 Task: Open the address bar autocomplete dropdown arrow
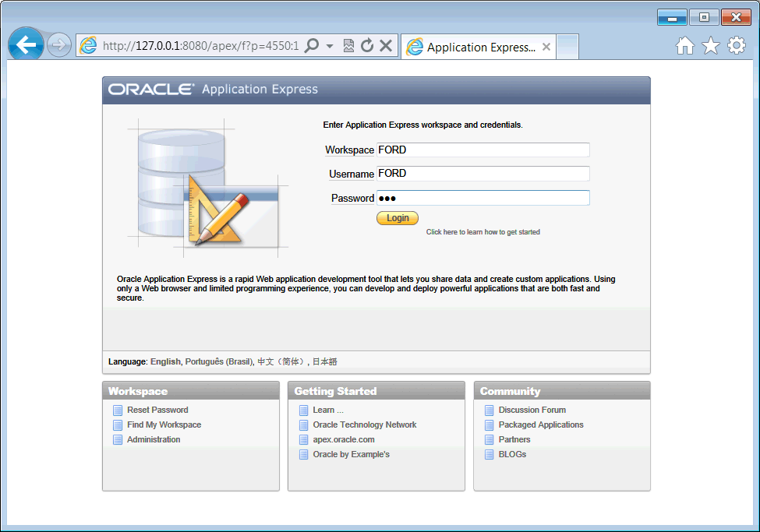point(330,46)
